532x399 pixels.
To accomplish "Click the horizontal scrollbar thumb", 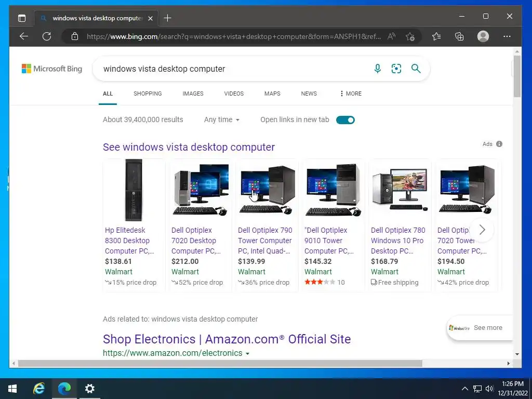I will 220,363.
